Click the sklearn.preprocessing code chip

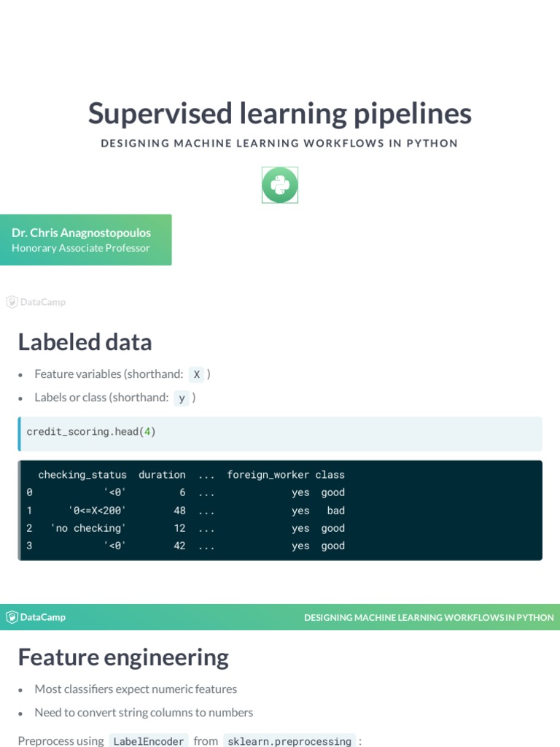click(x=289, y=741)
